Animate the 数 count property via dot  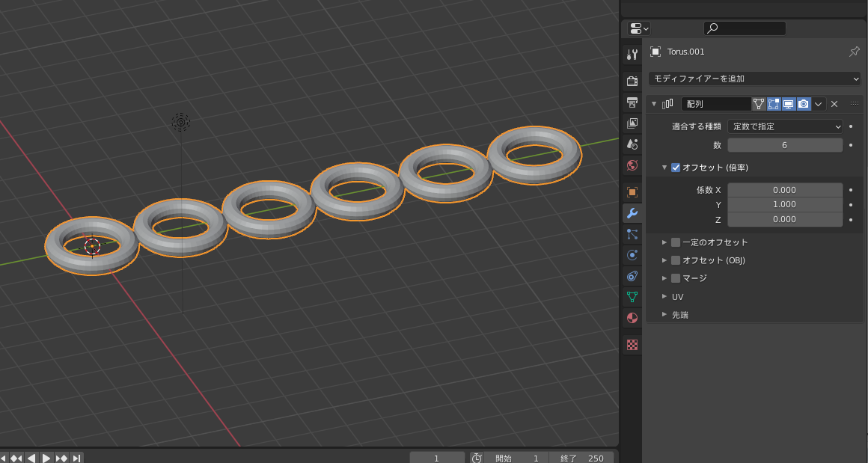tap(851, 145)
